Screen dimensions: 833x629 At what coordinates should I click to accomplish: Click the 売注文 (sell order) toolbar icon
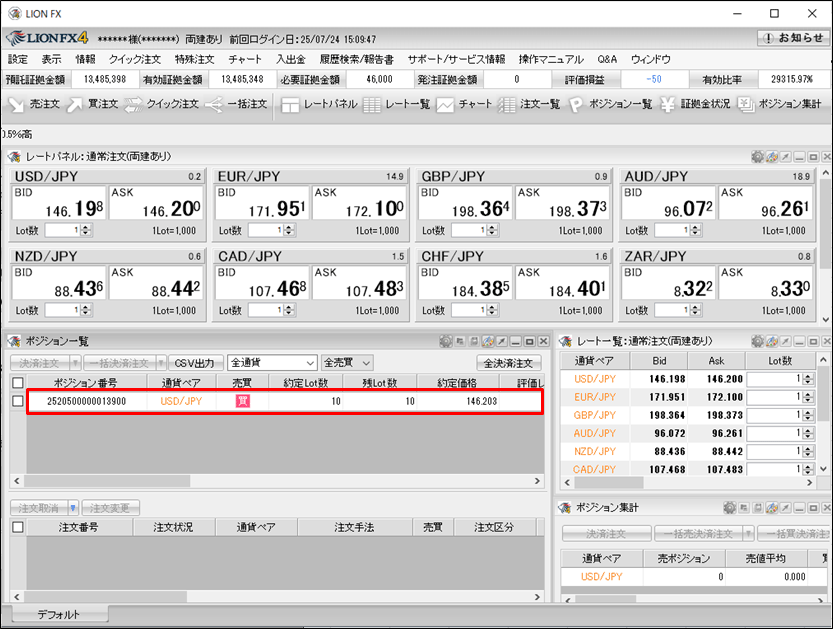[x=34, y=104]
